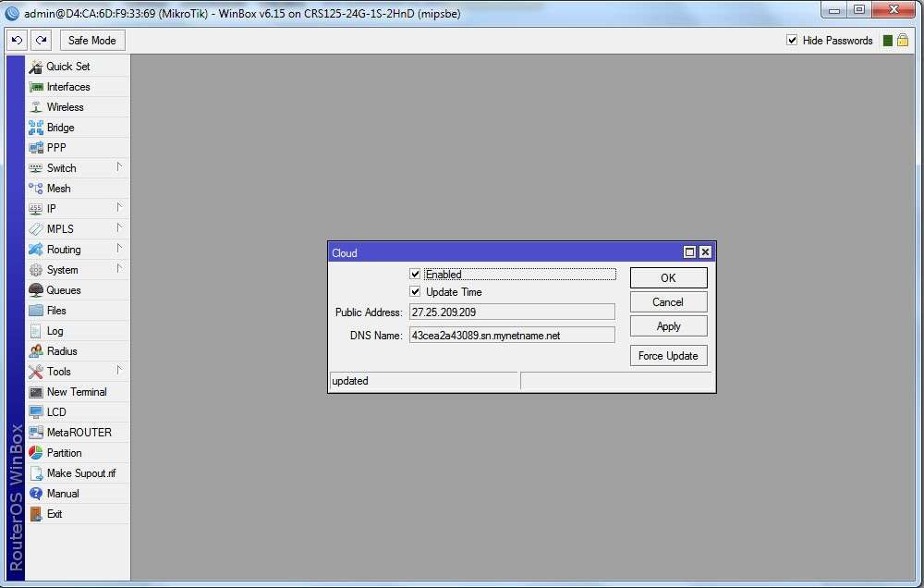Click the Bridge icon in sidebar
The height and width of the screenshot is (588, 924).
pyautogui.click(x=36, y=128)
